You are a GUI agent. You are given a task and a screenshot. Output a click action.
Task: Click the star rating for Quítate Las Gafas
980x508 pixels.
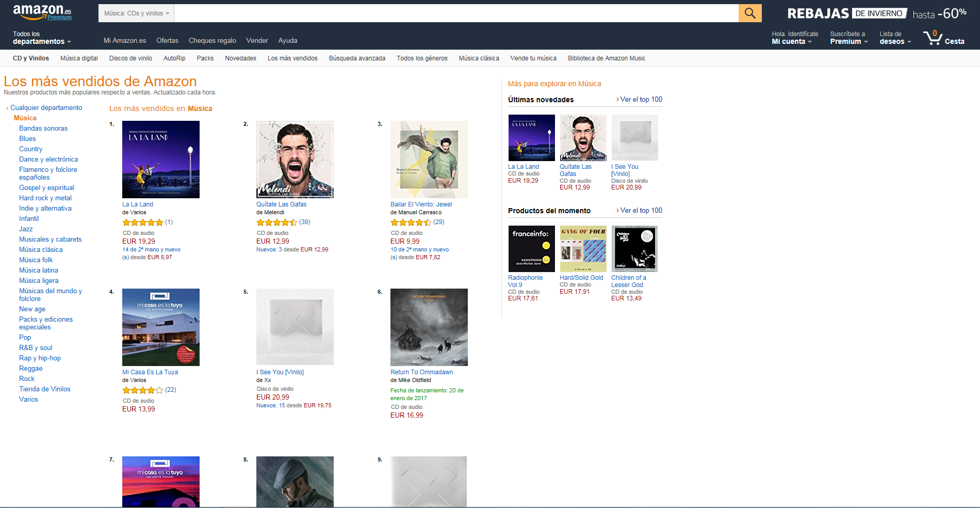276,223
